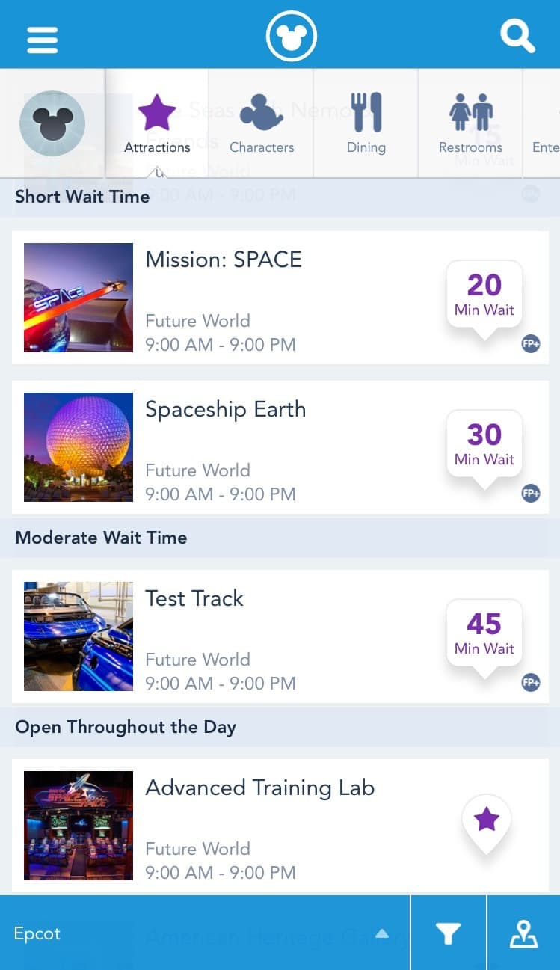Screen dimensions: 560x970
Task: Open search with the magnifier icon
Action: (517, 34)
